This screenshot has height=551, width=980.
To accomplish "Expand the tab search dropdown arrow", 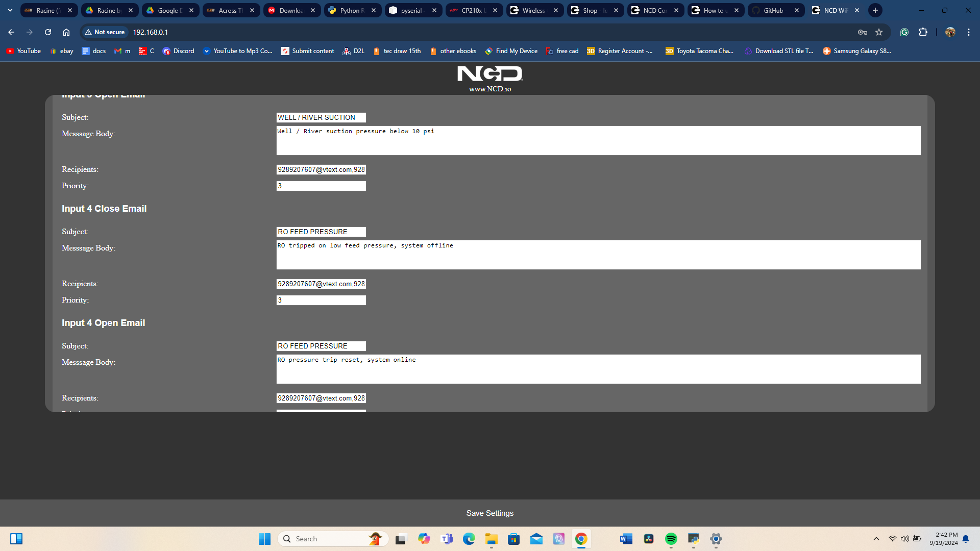I will pyautogui.click(x=10, y=10).
